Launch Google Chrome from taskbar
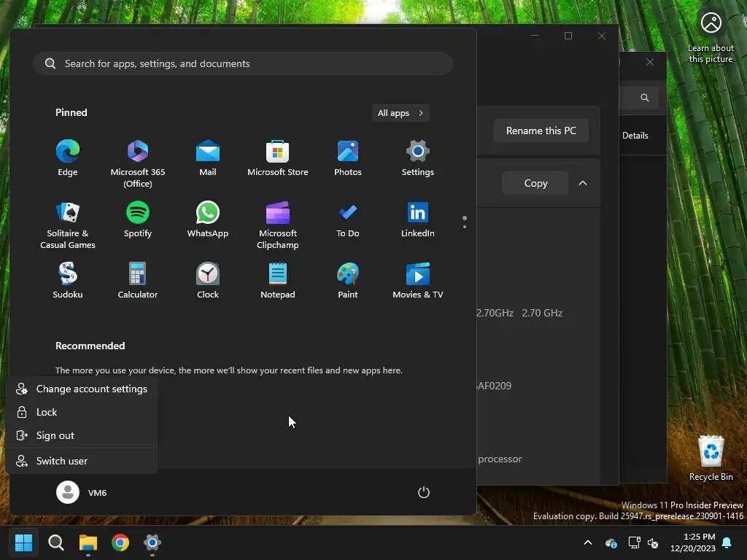 120,542
